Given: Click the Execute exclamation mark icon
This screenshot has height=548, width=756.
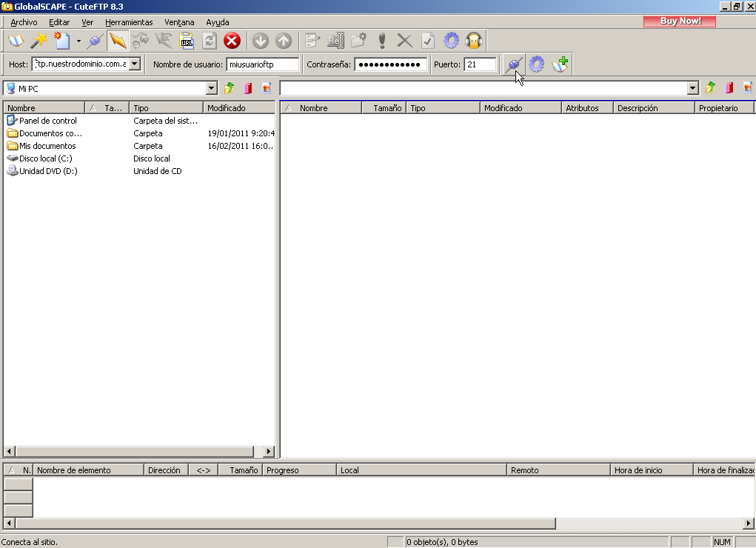Looking at the screenshot, I should (382, 41).
